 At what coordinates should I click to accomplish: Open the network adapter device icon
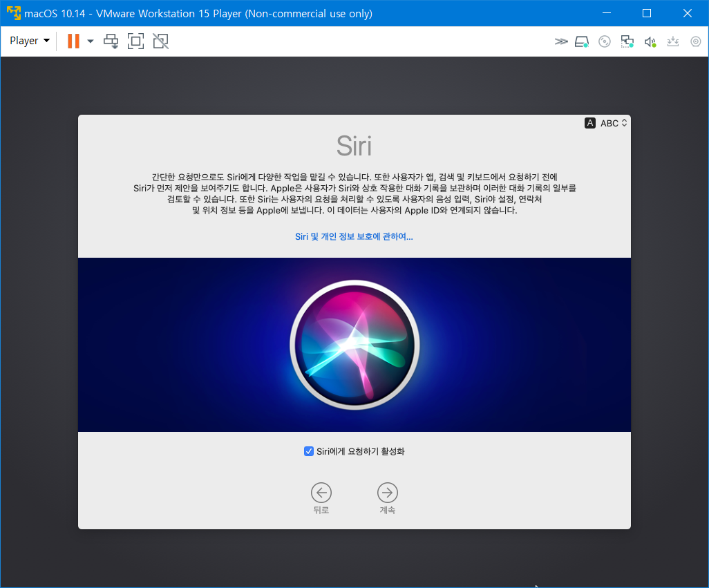[627, 41]
